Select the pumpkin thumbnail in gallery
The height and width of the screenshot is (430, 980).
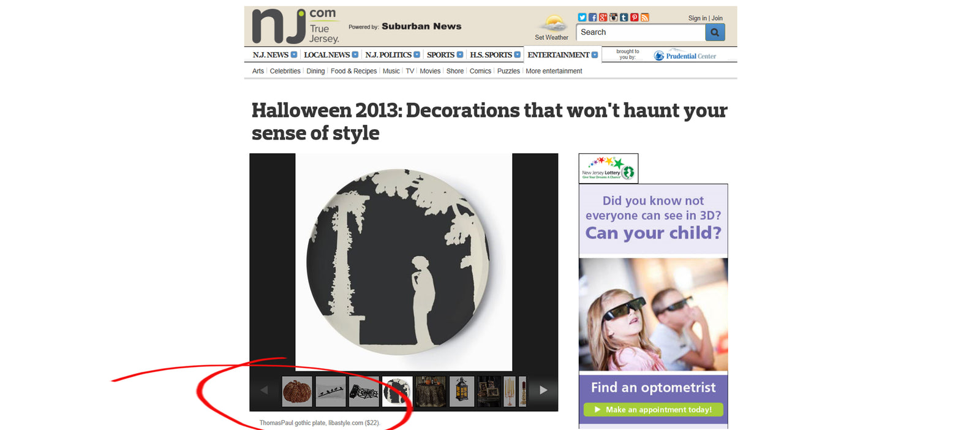297,391
